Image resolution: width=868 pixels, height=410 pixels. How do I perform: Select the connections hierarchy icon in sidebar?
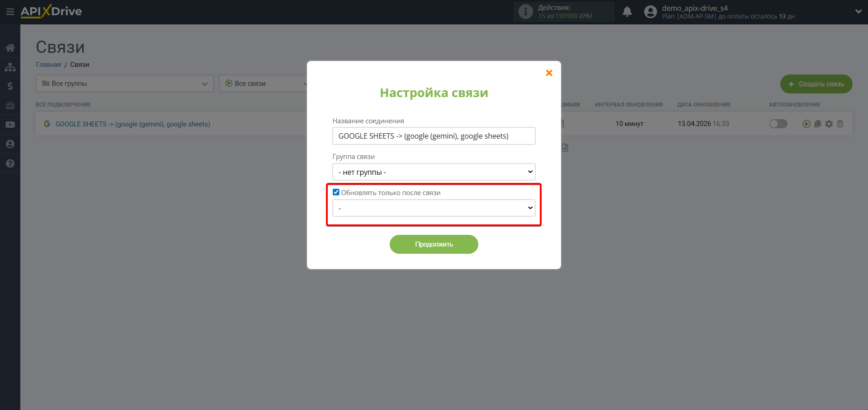point(10,67)
